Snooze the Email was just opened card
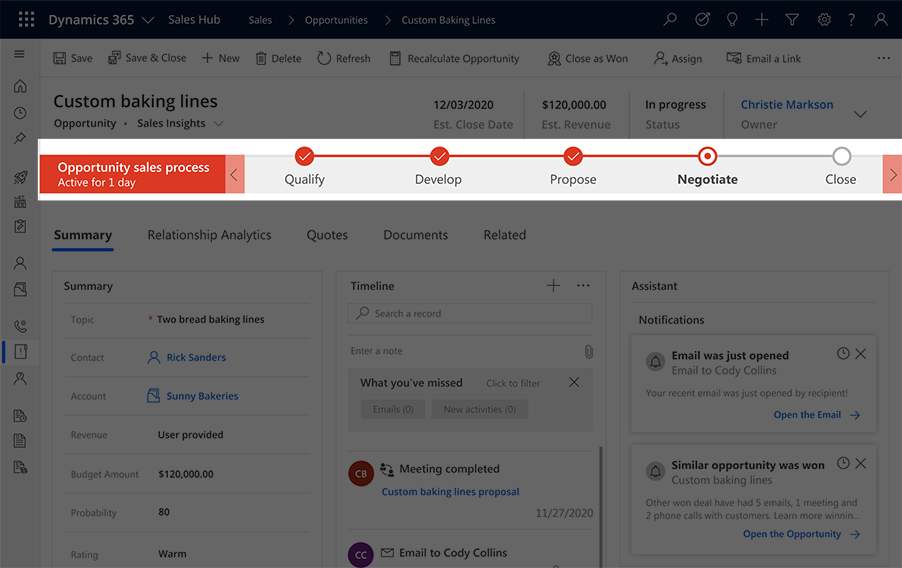902x568 pixels. tap(843, 353)
